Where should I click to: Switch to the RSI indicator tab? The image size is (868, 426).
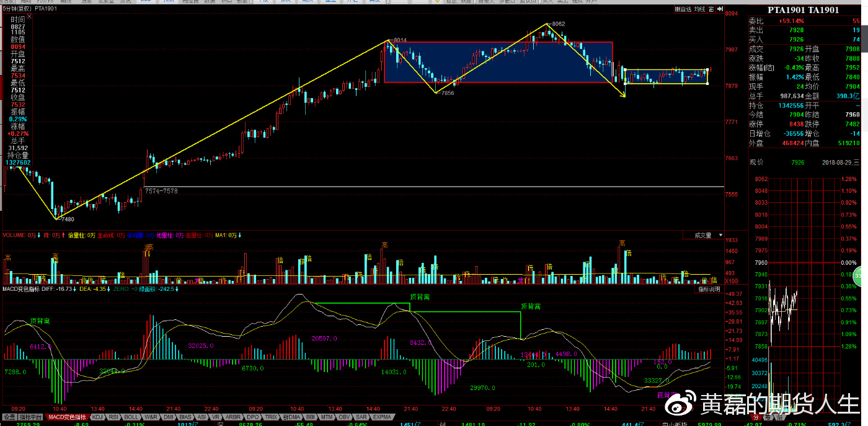tap(114, 417)
